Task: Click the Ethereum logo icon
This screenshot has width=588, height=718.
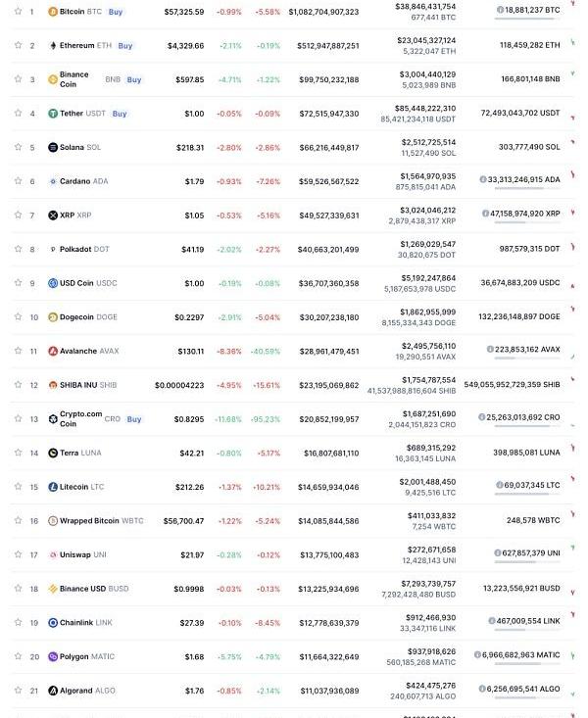Action: tap(53, 46)
